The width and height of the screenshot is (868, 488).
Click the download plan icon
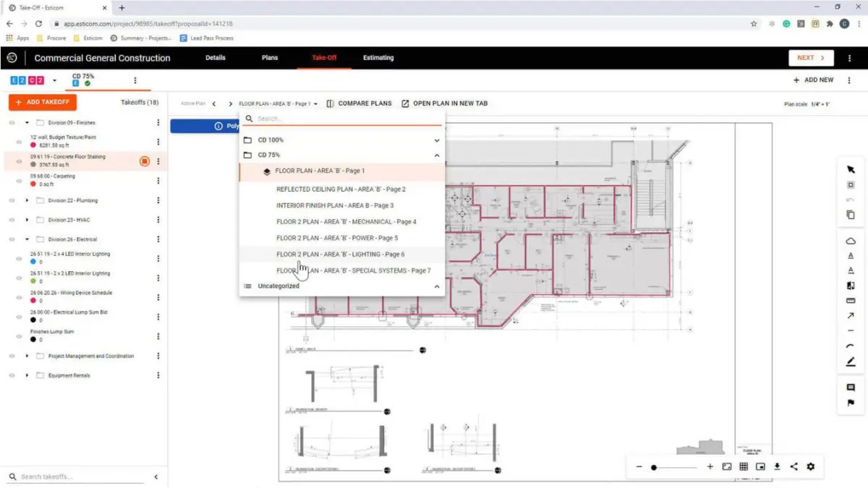coord(776,467)
